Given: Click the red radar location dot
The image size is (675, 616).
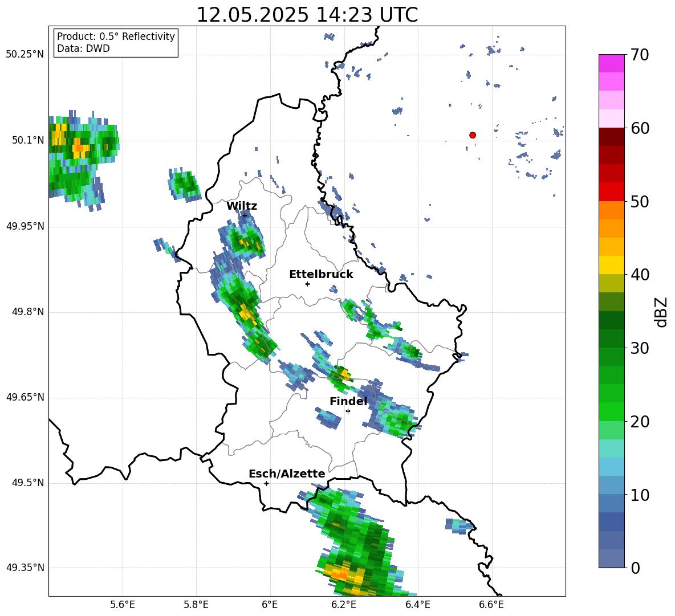Looking at the screenshot, I should click(472, 135).
